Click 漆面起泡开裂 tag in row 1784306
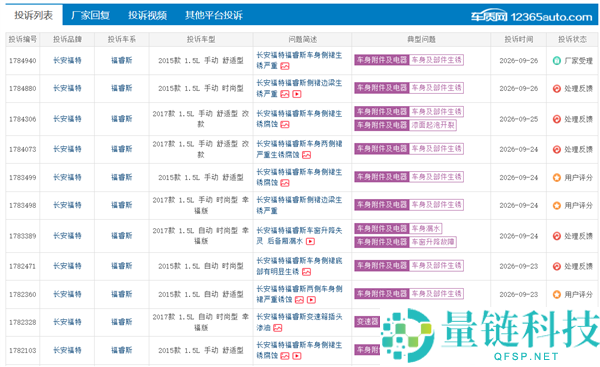 433,125
